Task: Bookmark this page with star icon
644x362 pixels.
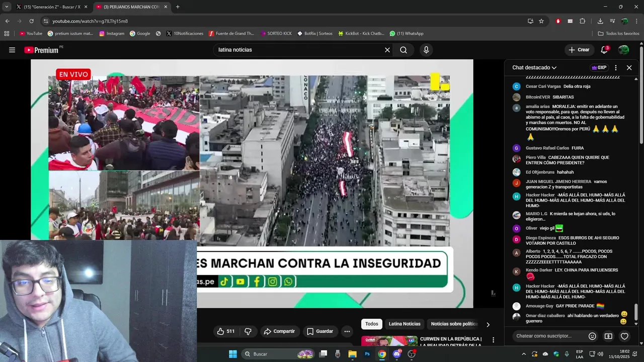Action: tap(541, 21)
